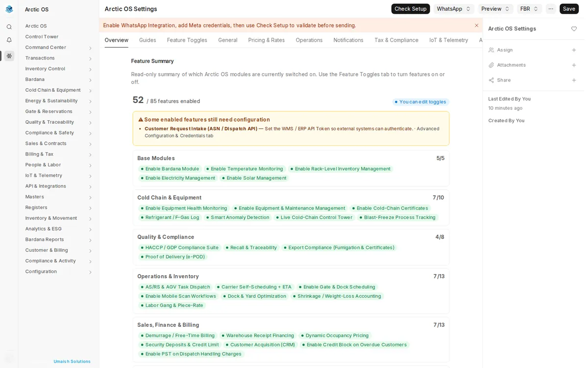Add attachment with the Attachments plus icon
Viewport: 588px width, 368px height.
574,65
